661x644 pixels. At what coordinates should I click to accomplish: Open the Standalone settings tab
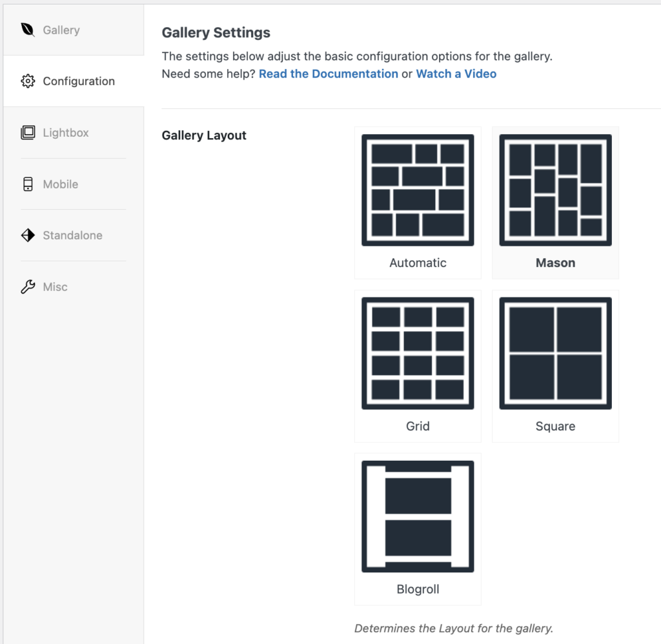point(72,235)
